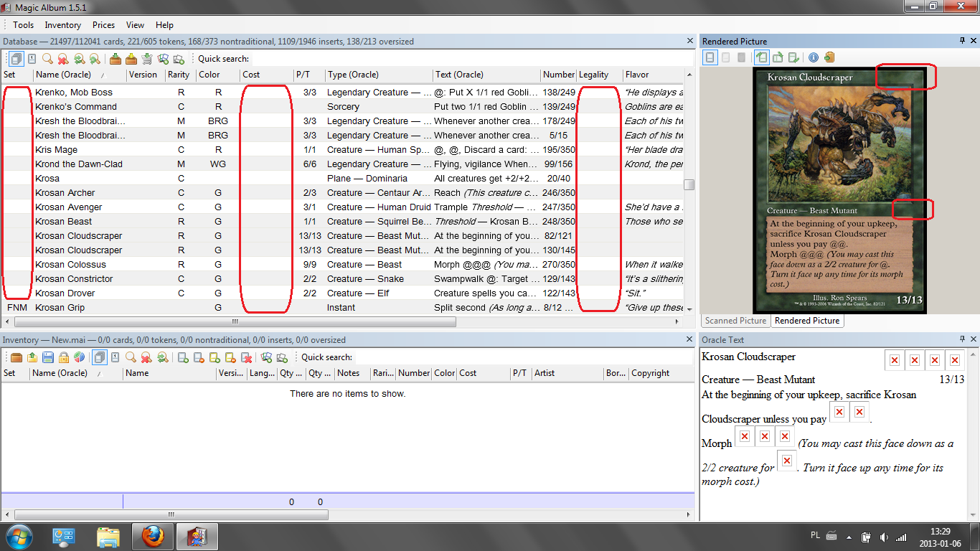Screen dimensions: 980x551
Task: Click the shopping cart icon in Database toolbar
Action: [x=147, y=59]
